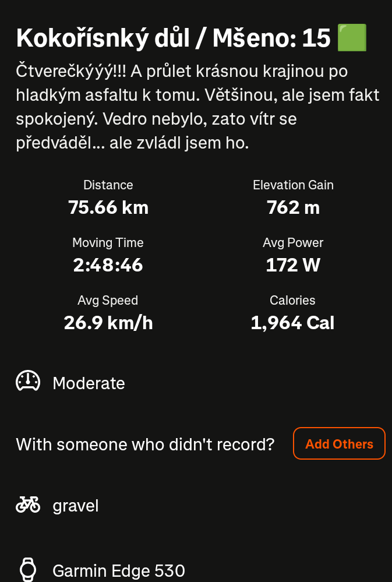Click the Distance label heading
This screenshot has width=392, height=582.
108,185
